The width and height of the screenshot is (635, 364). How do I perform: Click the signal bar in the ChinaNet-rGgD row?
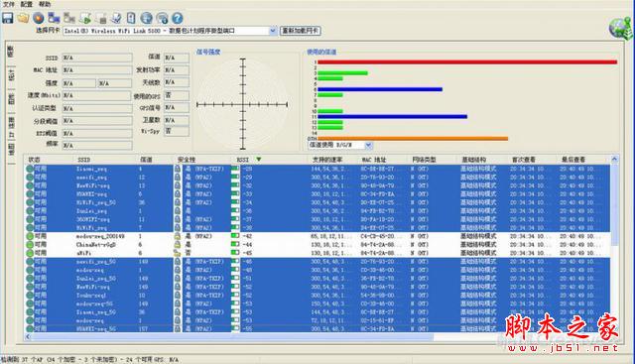click(235, 245)
